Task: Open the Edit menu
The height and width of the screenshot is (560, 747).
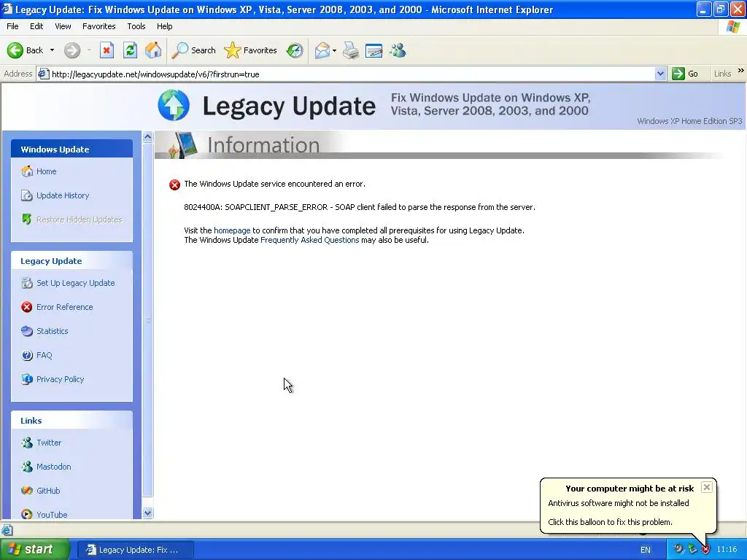Action: click(36, 26)
